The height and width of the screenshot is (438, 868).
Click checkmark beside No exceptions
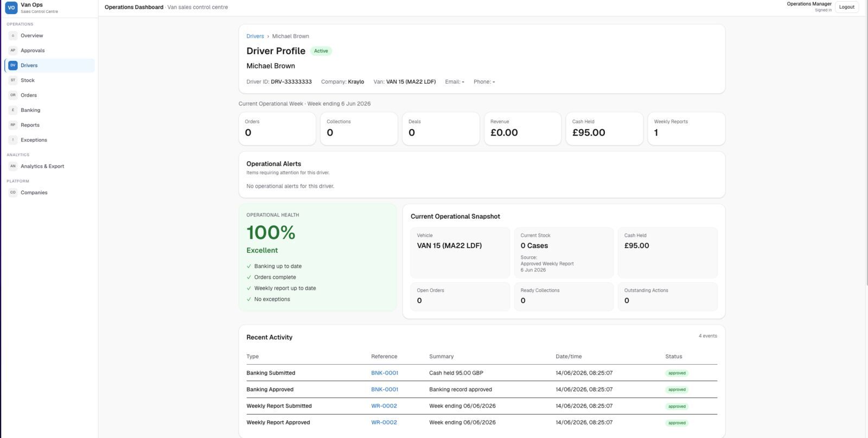(x=249, y=300)
